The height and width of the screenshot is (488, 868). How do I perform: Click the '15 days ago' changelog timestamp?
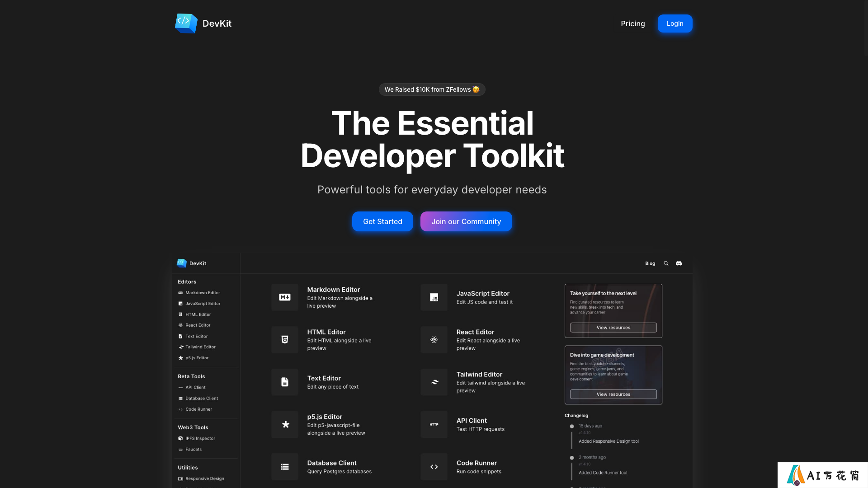point(590,426)
